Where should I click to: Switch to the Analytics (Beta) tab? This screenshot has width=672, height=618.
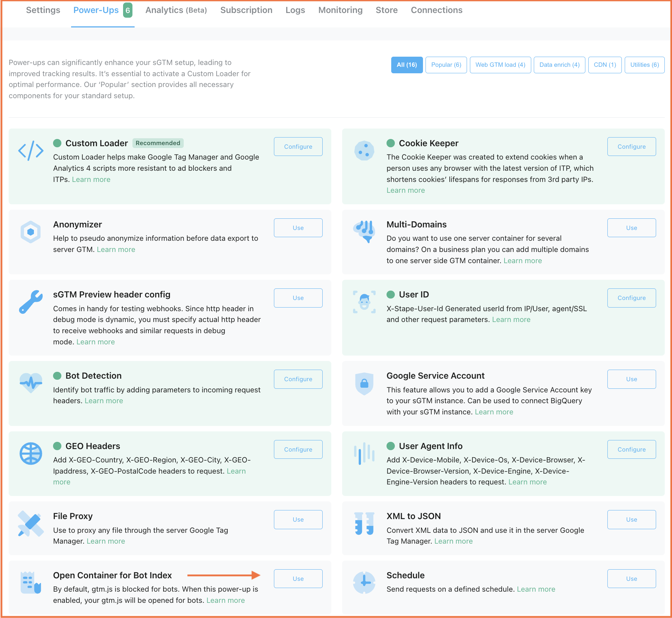click(x=176, y=10)
